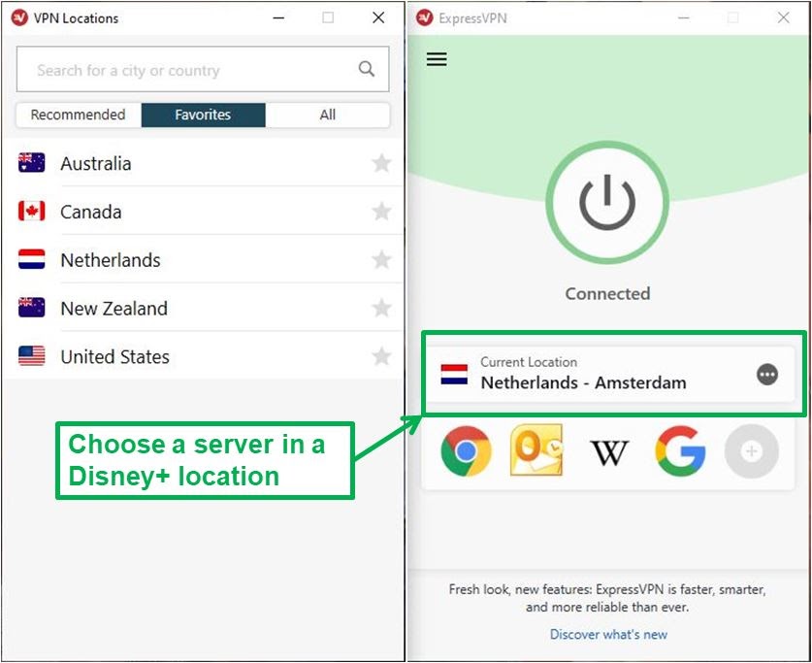The width and height of the screenshot is (812, 663).
Task: Switch to the Favorites tab
Action: click(203, 115)
